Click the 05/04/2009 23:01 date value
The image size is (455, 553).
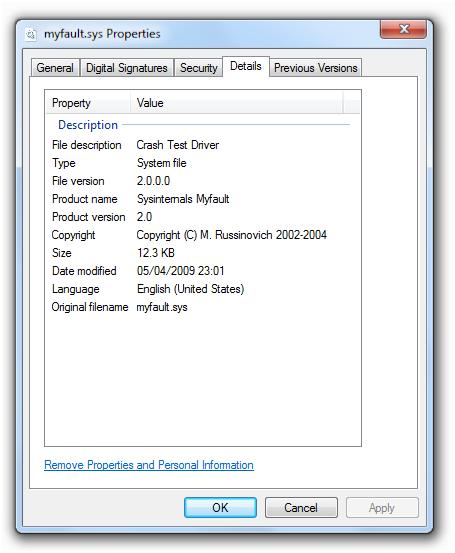click(180, 271)
